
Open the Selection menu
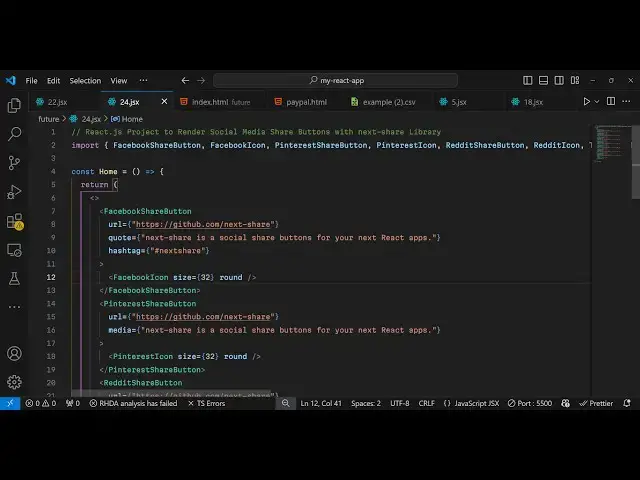[85, 80]
